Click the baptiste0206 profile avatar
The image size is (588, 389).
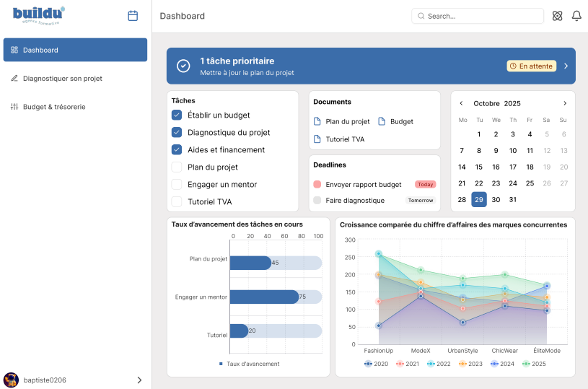11,380
